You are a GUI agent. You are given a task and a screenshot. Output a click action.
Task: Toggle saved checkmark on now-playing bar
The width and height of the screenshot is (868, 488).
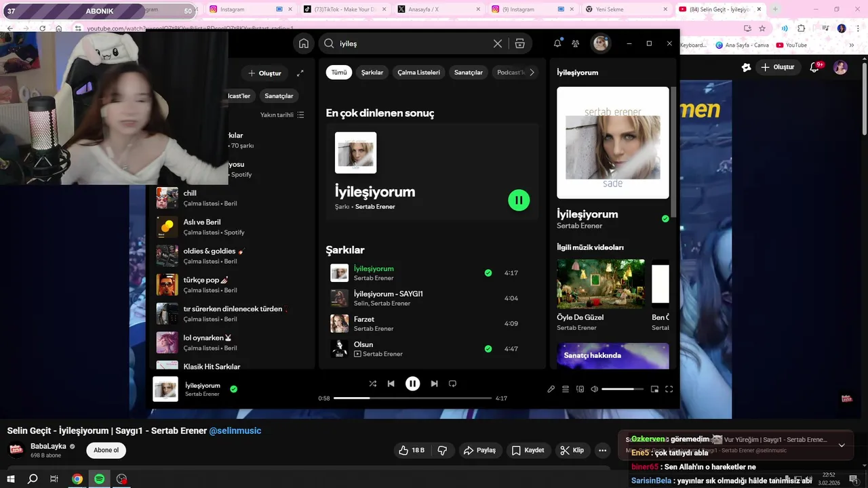pyautogui.click(x=233, y=389)
